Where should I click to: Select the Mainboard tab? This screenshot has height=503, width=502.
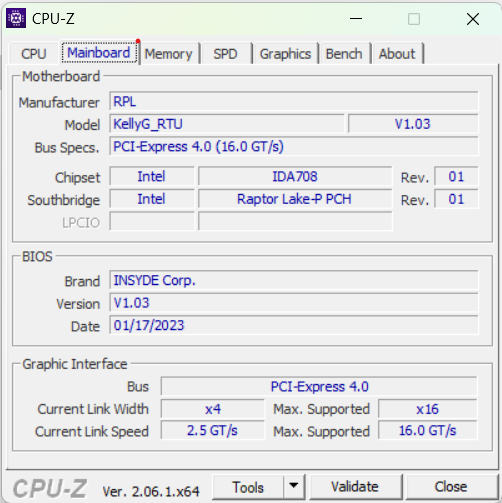(99, 53)
